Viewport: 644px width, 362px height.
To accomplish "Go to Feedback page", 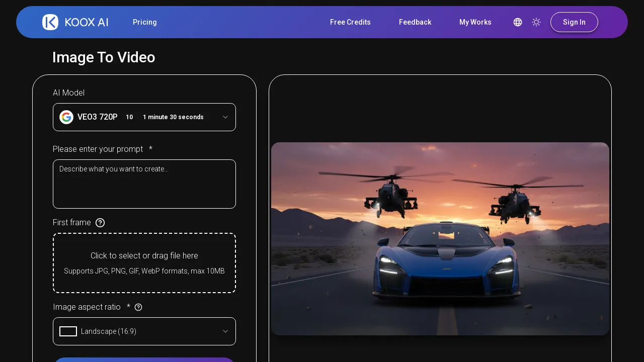I will pos(415,22).
